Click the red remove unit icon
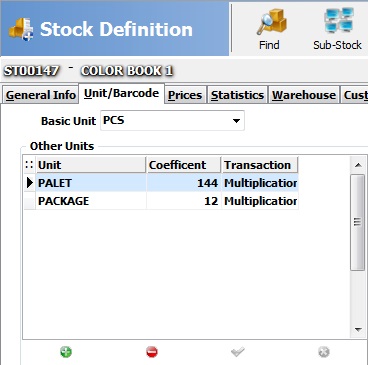The height and width of the screenshot is (365, 368). point(152,352)
